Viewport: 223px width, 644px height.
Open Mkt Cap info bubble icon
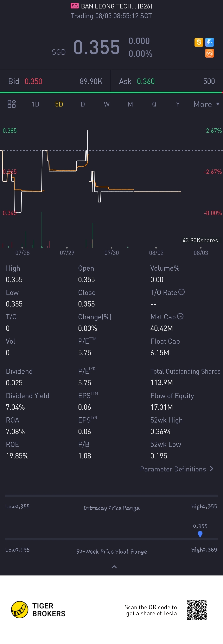point(180,316)
